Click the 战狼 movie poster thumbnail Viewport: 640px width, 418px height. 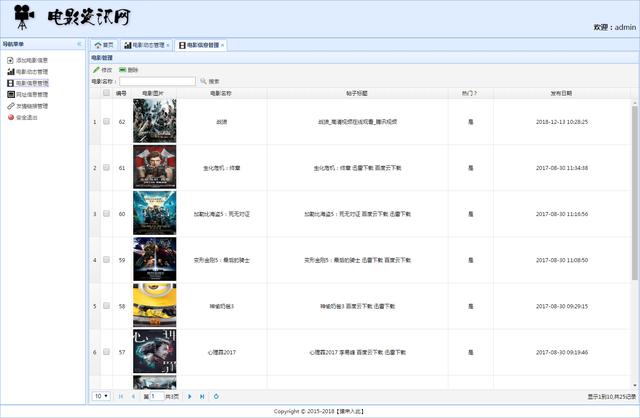tap(155, 121)
